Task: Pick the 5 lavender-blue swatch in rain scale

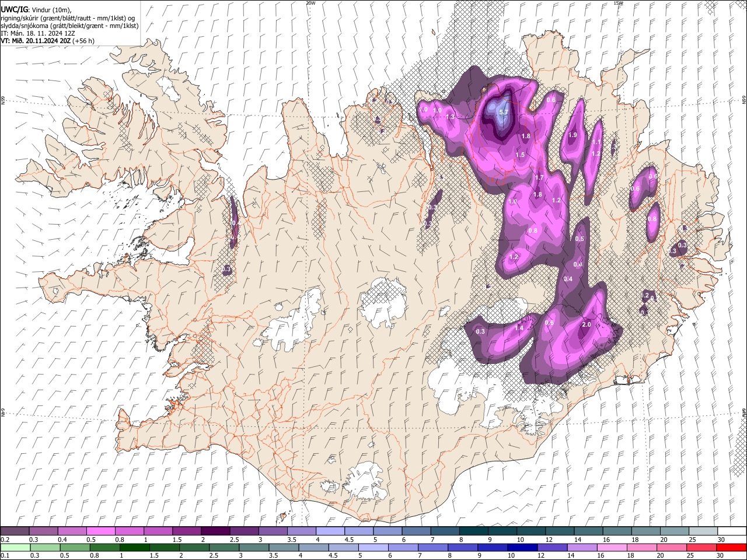Action: tap(374, 547)
